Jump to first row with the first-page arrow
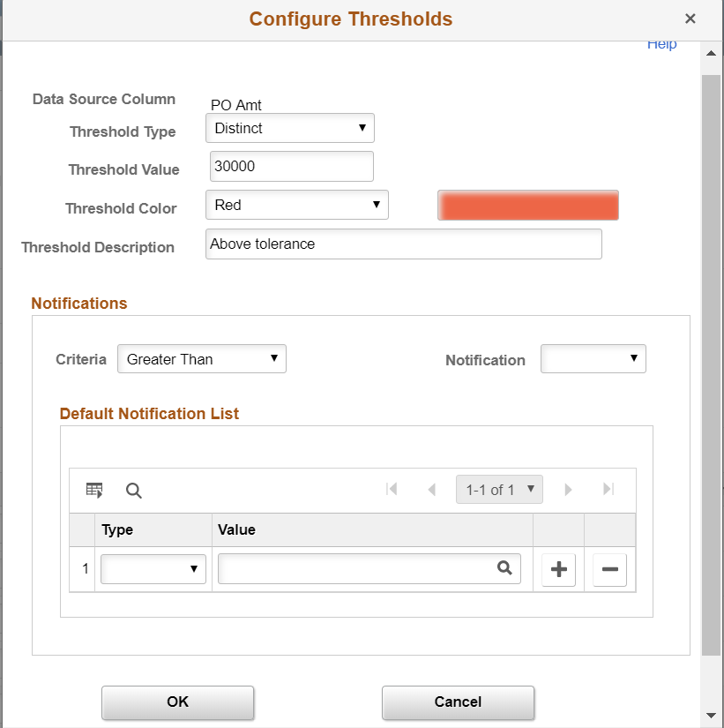The image size is (724, 728). [x=392, y=489]
